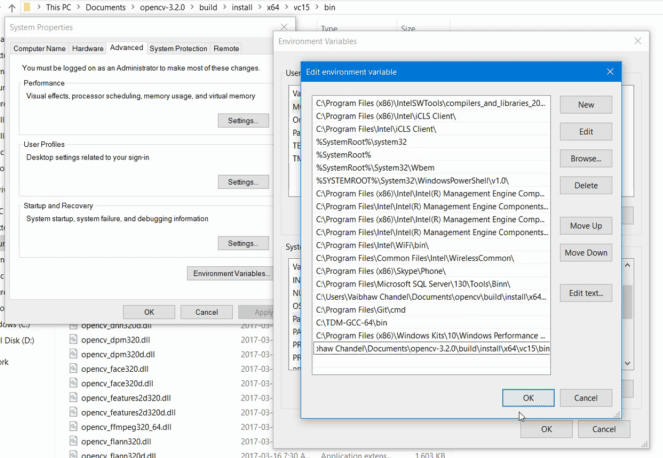Open Performance Settings button
This screenshot has width=663, height=458.
point(243,121)
